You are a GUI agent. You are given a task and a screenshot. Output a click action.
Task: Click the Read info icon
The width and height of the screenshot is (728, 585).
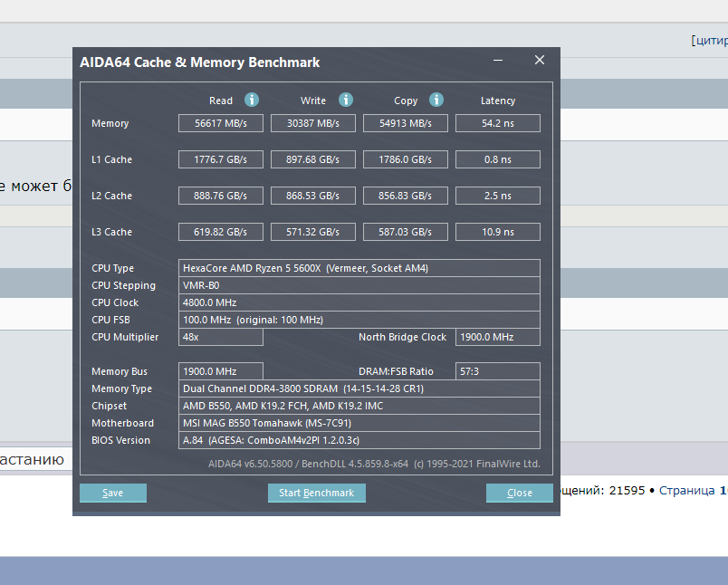coord(252,100)
